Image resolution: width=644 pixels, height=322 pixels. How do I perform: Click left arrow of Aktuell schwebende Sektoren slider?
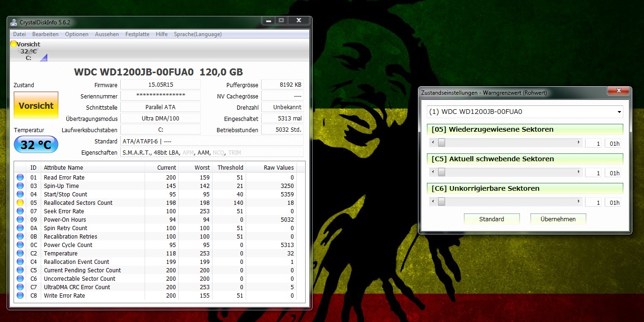(432, 172)
